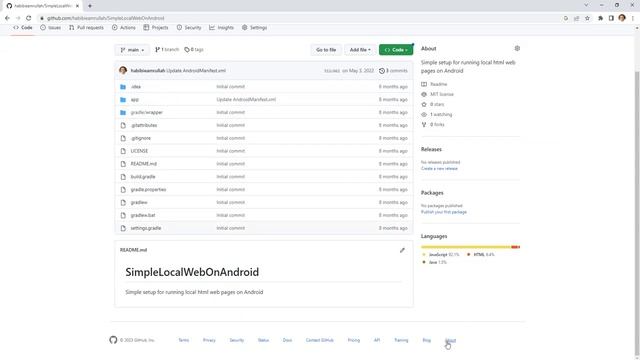Click the app folder icon
This screenshot has width=640, height=360.
(123, 100)
